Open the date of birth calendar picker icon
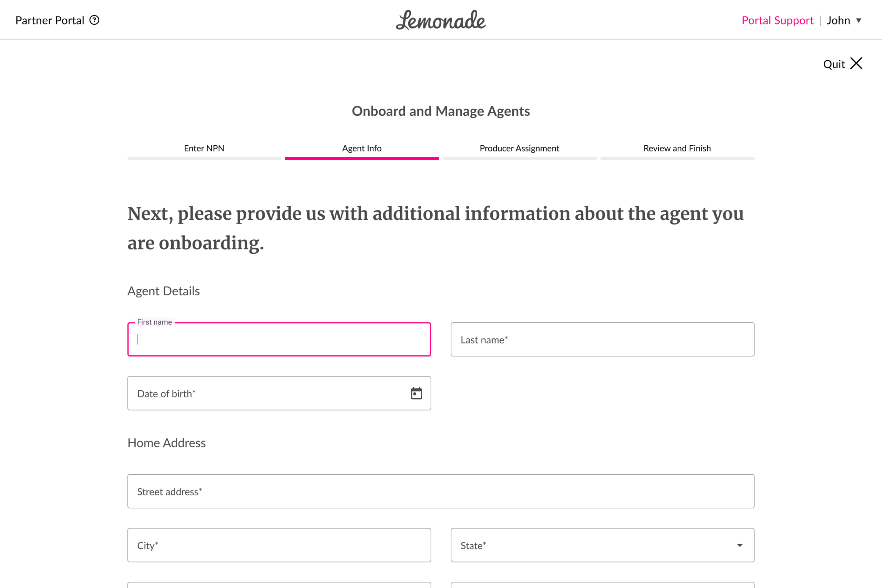 click(x=416, y=393)
